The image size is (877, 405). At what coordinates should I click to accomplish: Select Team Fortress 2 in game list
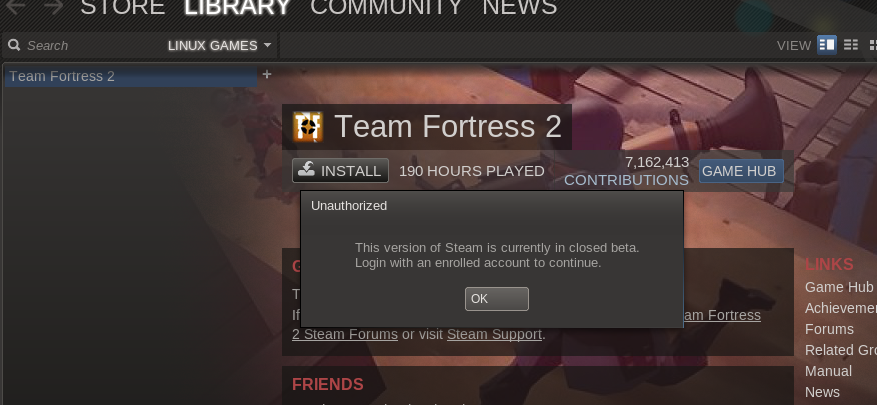click(131, 76)
